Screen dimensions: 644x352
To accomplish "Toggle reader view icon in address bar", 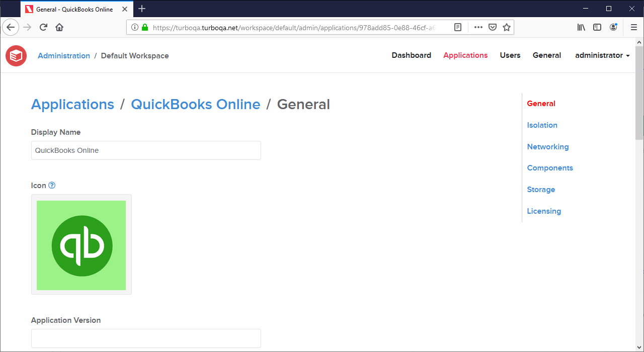I will click(x=458, y=28).
